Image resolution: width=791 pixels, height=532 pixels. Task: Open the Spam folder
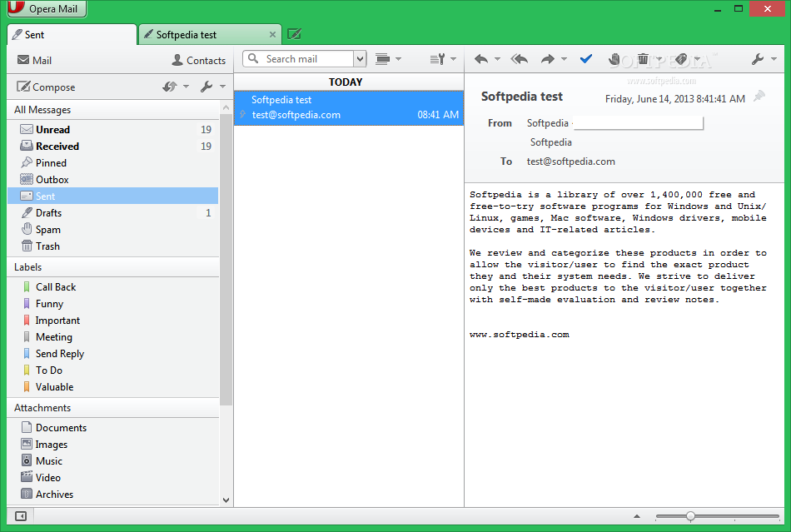(113, 230)
